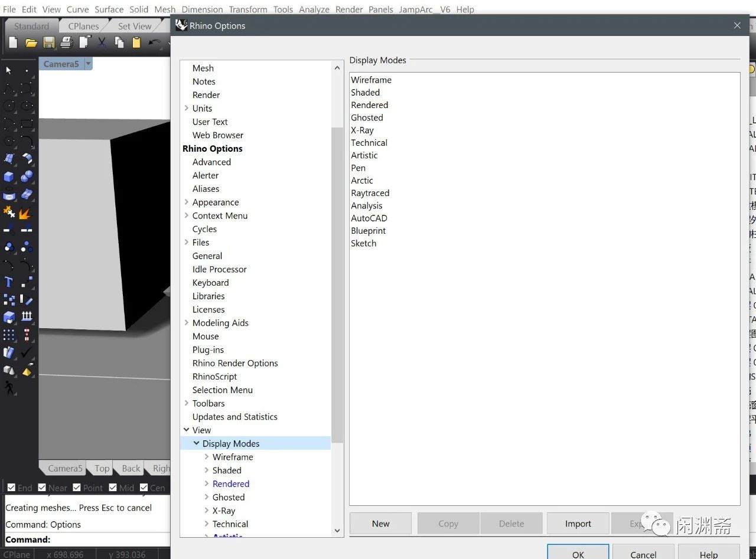Click the Cut scissors icon
The width and height of the screenshot is (756, 559).
(102, 43)
